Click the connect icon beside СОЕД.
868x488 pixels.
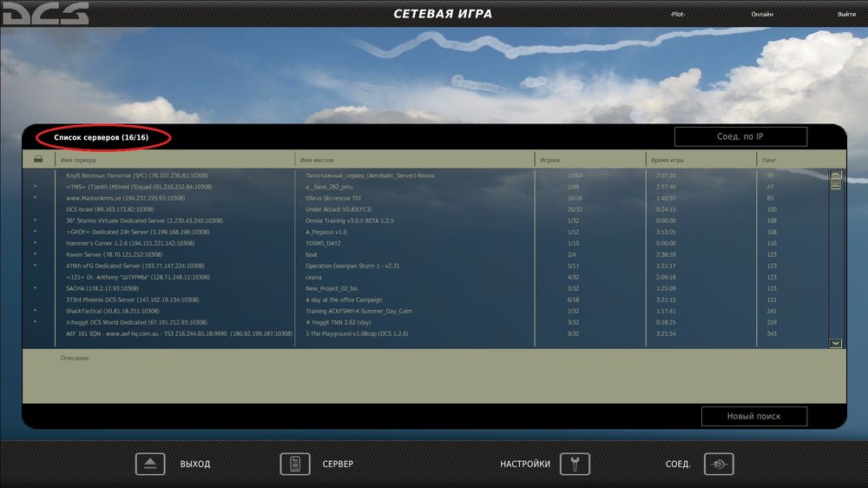(719, 464)
